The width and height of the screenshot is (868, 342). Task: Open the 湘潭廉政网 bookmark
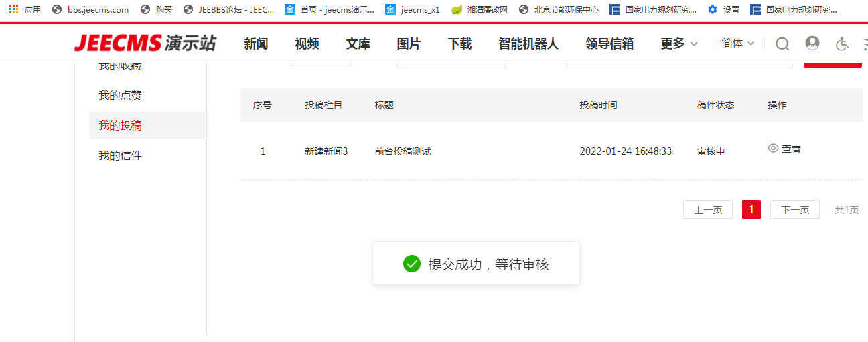pos(480,9)
